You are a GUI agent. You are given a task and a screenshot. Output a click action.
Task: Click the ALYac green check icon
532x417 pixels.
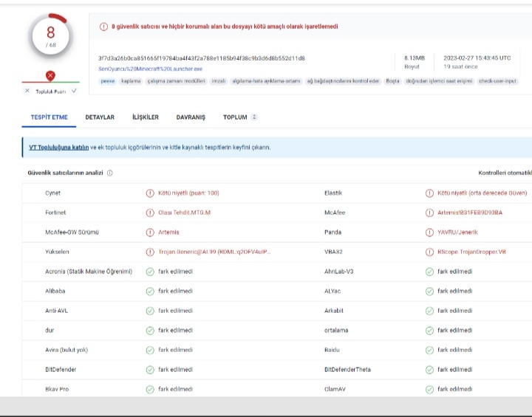pyautogui.click(x=429, y=292)
